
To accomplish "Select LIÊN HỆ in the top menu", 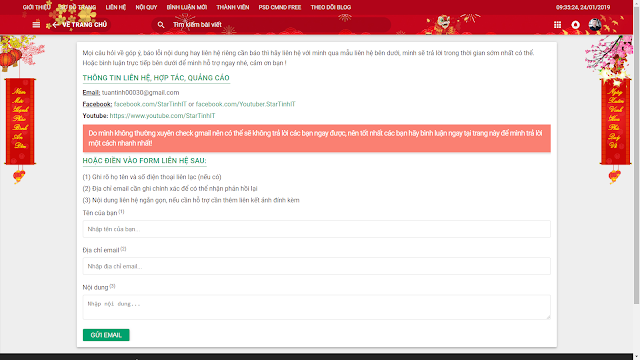I will coord(116,7).
